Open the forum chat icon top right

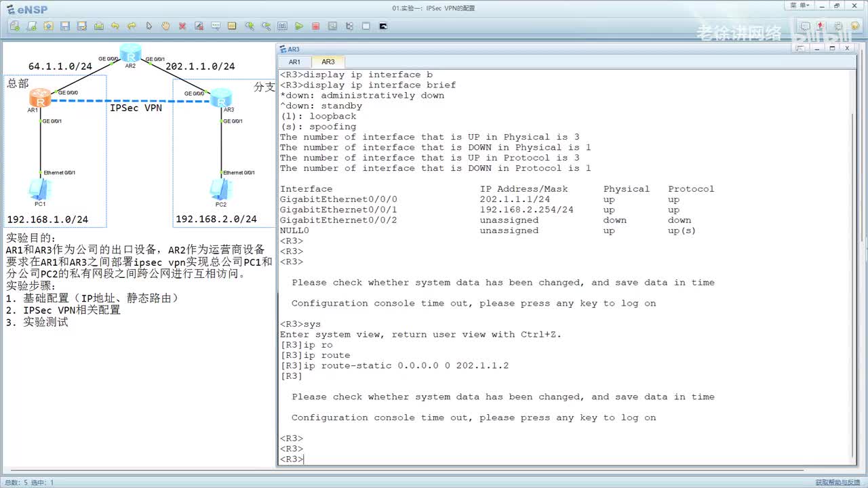[805, 26]
